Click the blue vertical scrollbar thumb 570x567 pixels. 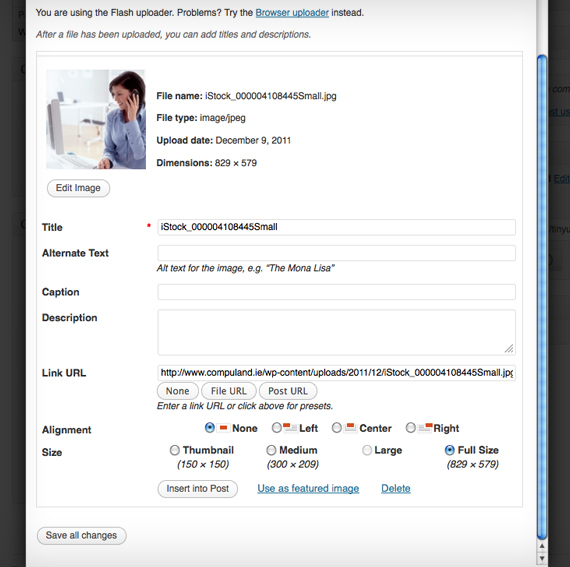[542, 296]
